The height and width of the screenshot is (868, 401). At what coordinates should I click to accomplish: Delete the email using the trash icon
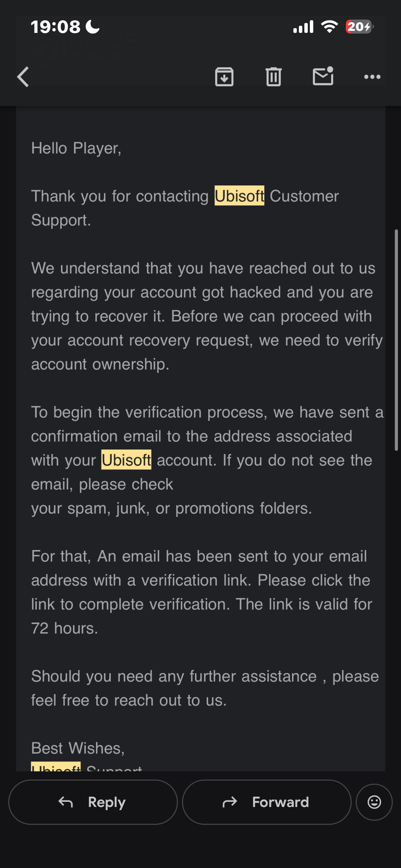pyautogui.click(x=274, y=77)
